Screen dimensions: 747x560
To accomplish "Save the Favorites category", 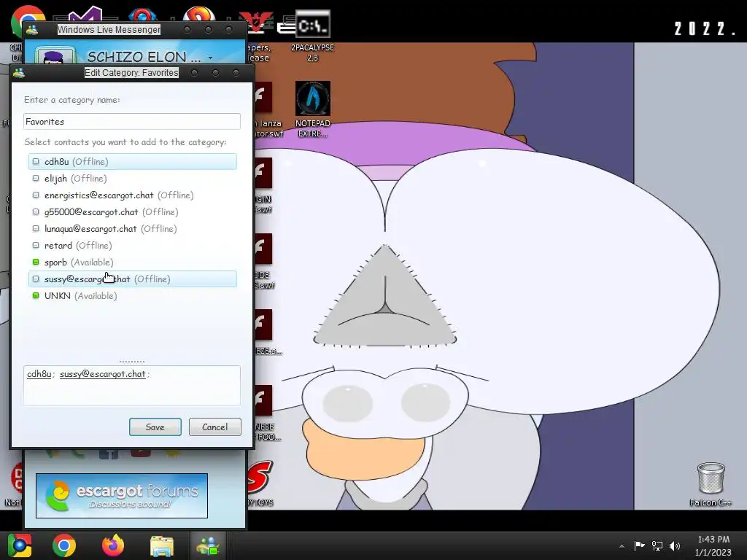I will (x=155, y=427).
